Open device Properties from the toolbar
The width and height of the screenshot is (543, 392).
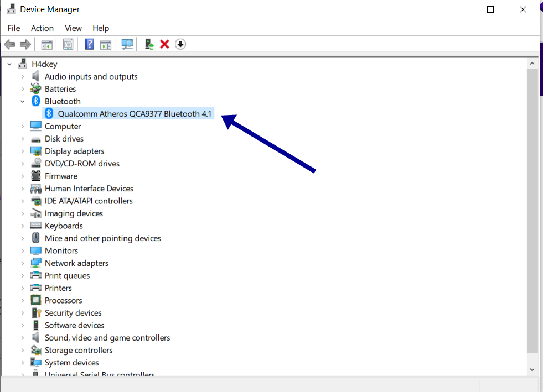pyautogui.click(x=68, y=44)
